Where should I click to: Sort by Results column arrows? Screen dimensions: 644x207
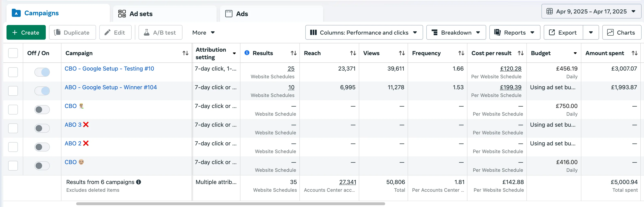[x=294, y=53]
